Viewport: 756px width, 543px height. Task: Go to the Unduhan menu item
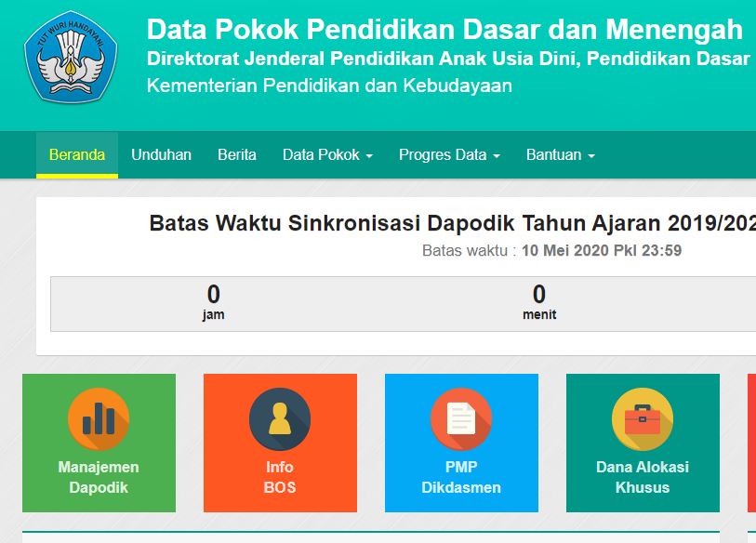point(161,155)
